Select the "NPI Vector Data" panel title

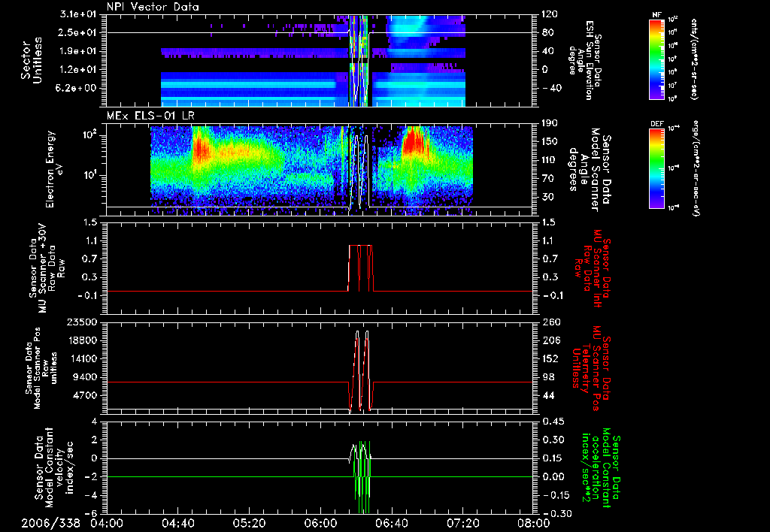coord(153,7)
